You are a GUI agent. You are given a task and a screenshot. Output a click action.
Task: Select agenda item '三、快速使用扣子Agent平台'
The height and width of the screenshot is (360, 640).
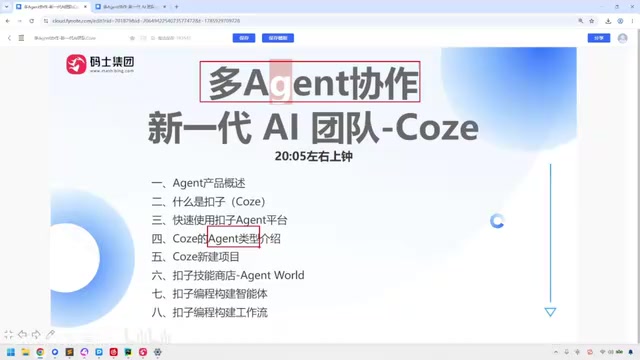coord(220,220)
